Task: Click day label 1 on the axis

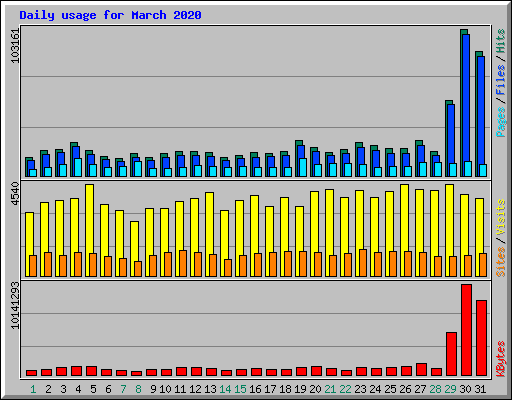Action: [x=33, y=389]
